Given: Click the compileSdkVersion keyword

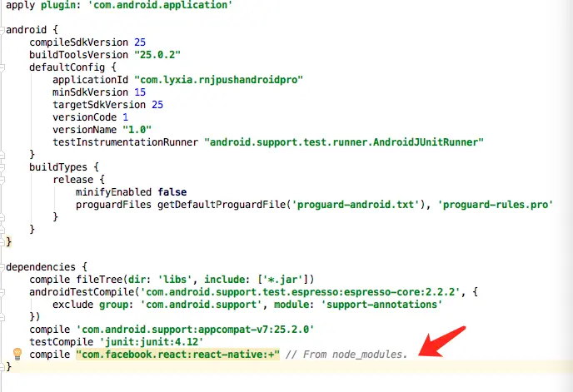Looking at the screenshot, I should point(78,42).
